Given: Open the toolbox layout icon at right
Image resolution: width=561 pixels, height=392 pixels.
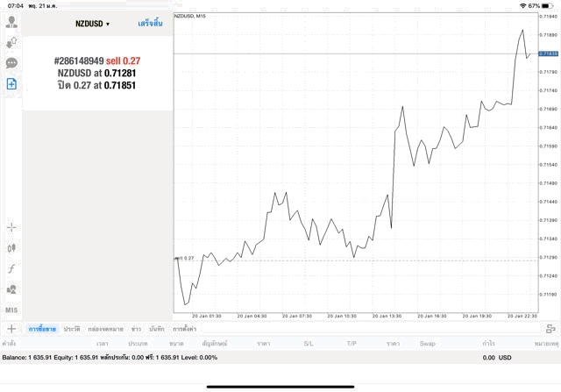Looking at the screenshot, I should tap(550, 328).
